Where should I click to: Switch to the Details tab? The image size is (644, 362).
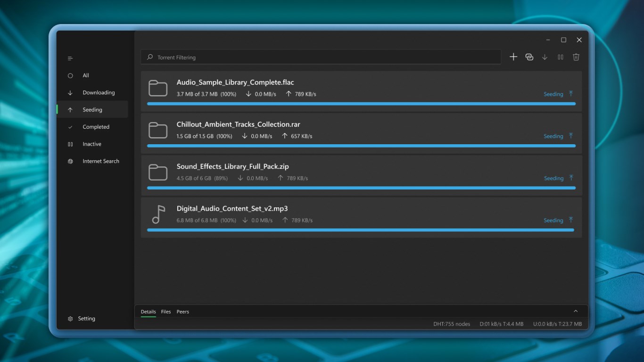tap(148, 312)
